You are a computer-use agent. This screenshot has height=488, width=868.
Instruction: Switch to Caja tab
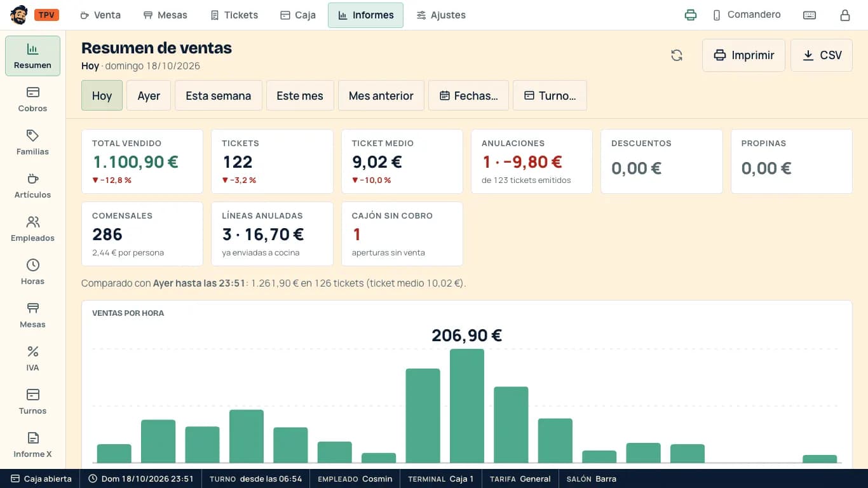coord(298,15)
